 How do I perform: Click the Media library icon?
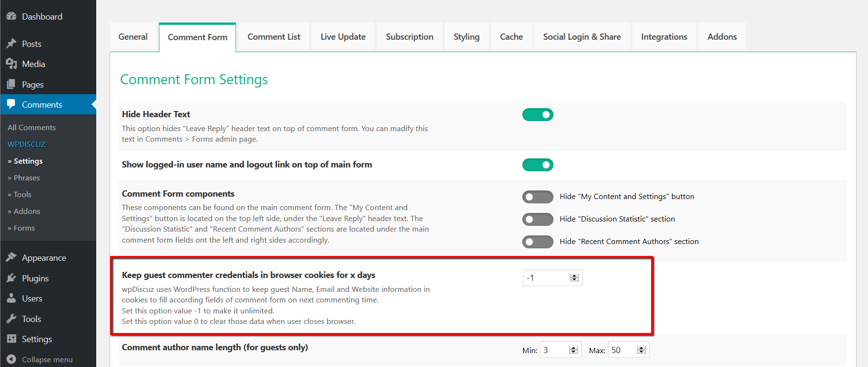click(x=11, y=64)
